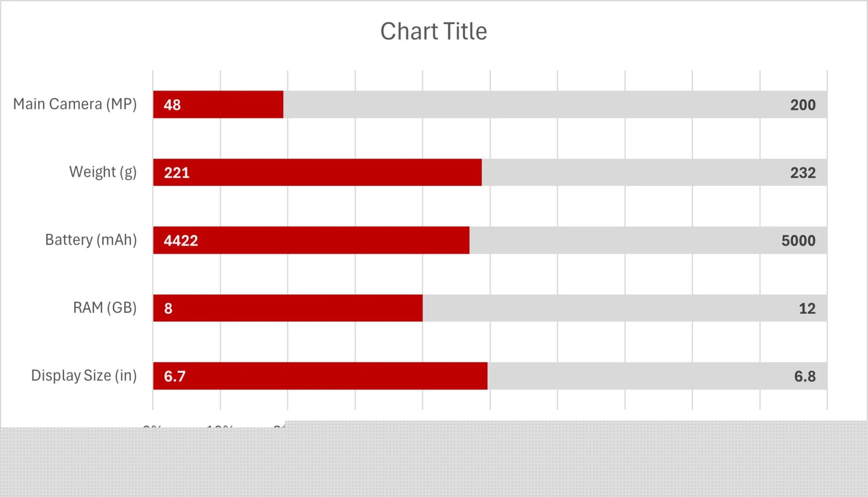Select the Weight (g) axis label
Image resolution: width=868 pixels, height=497 pixels.
(x=103, y=172)
